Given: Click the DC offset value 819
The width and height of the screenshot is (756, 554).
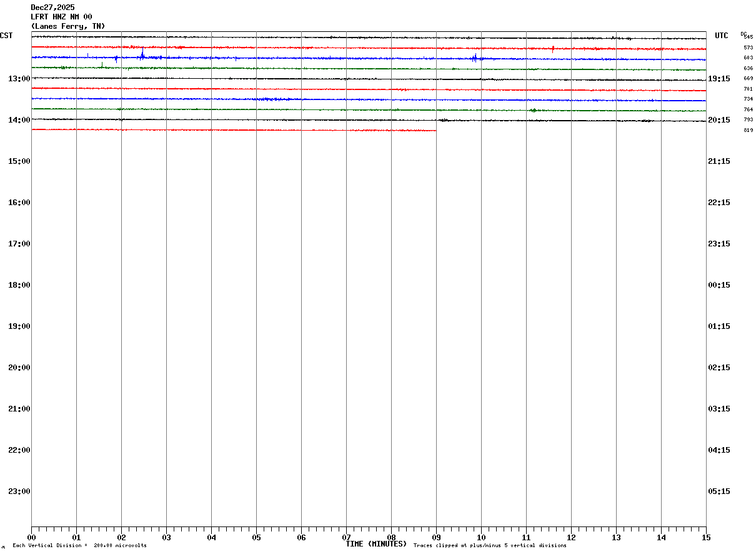Looking at the screenshot, I should (749, 130).
